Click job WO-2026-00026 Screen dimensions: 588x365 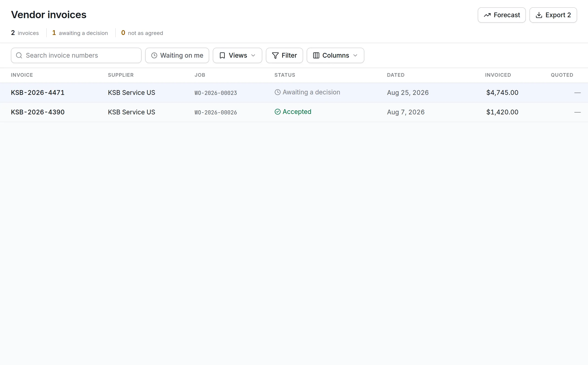[216, 113]
